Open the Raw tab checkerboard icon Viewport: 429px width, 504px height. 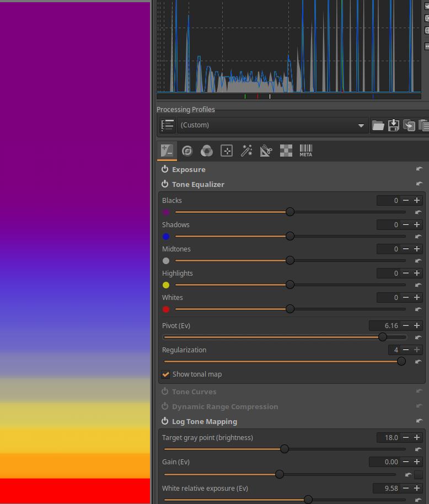pyautogui.click(x=286, y=151)
